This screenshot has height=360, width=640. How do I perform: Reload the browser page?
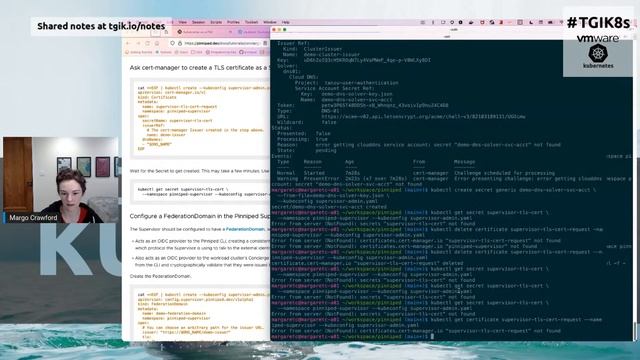coord(147,43)
